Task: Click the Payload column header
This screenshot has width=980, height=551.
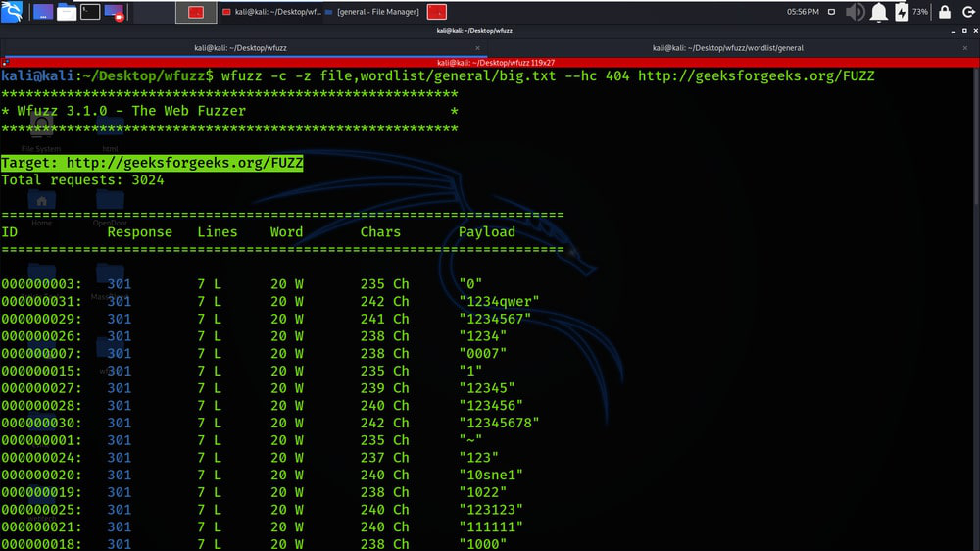Action: click(487, 232)
